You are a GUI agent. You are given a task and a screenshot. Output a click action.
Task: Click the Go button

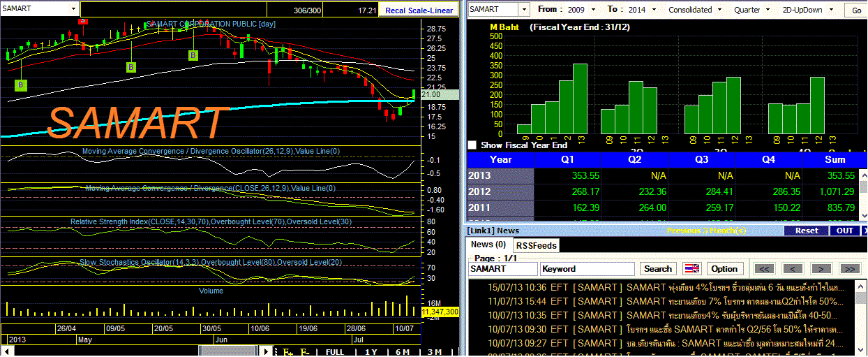(856, 10)
